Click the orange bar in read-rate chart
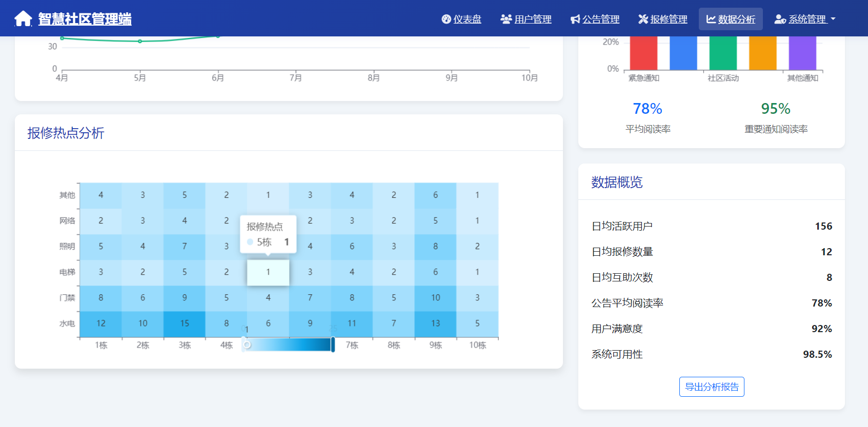This screenshot has height=427, width=868. [763, 53]
